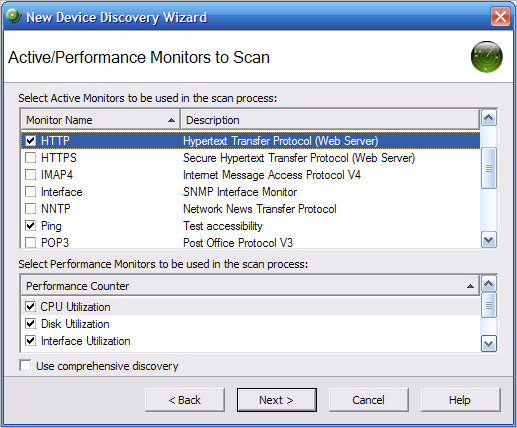The height and width of the screenshot is (428, 517).
Task: Select 'Secure Hypertext Transfer Protocol (Web Server)' description
Action: click(x=299, y=158)
